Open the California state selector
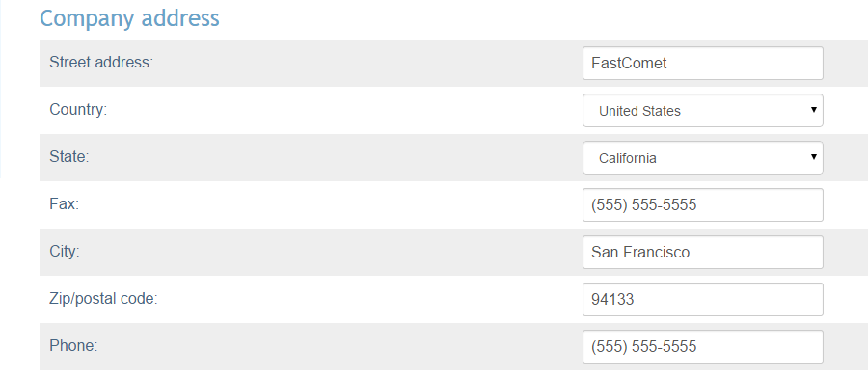Image resolution: width=868 pixels, height=378 pixels. (702, 158)
